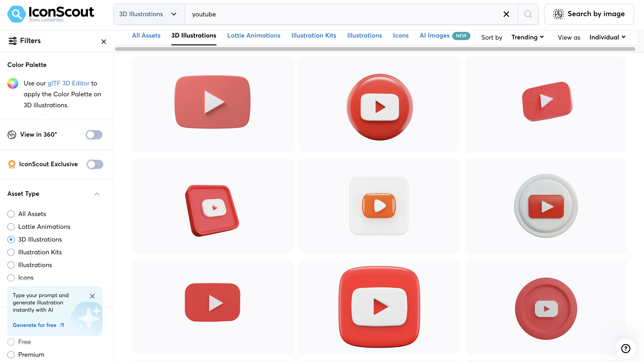
Task: Collapse the Asset Type section
Action: tap(97, 194)
